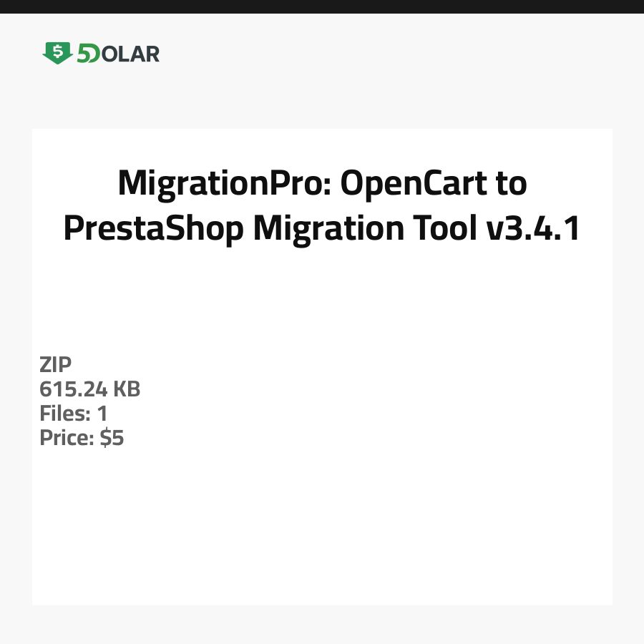Viewport: 644px width, 644px height.
Task: Click the "Price:" label
Action: [67, 438]
